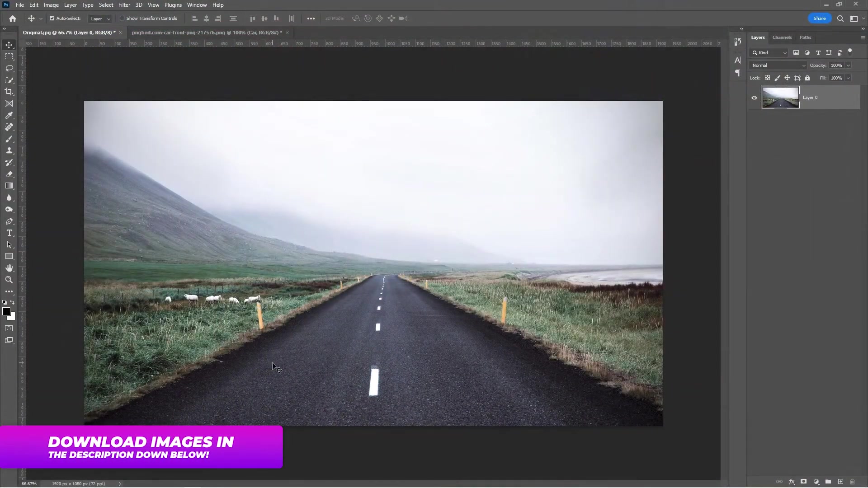Image resolution: width=868 pixels, height=488 pixels.
Task: Select the Lasso tool
Action: 9,68
